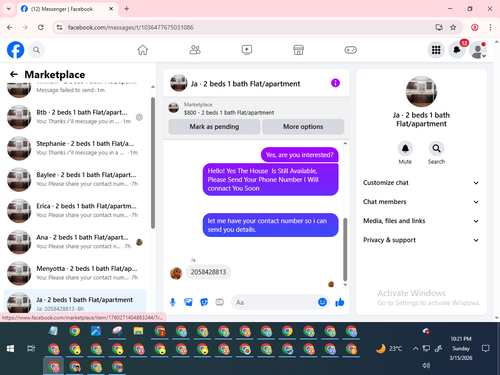Open the Video tab
Image resolution: width=500 pixels, height=375 pixels.
[x=247, y=50]
